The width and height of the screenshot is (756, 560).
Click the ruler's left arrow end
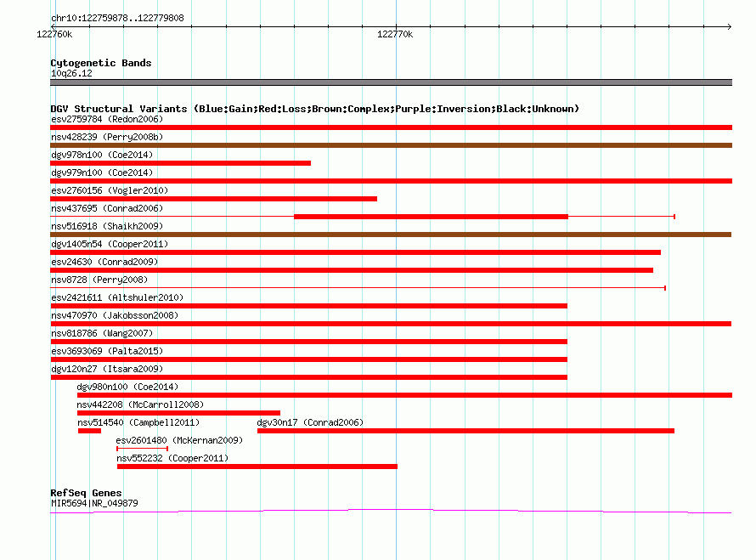[53, 26]
